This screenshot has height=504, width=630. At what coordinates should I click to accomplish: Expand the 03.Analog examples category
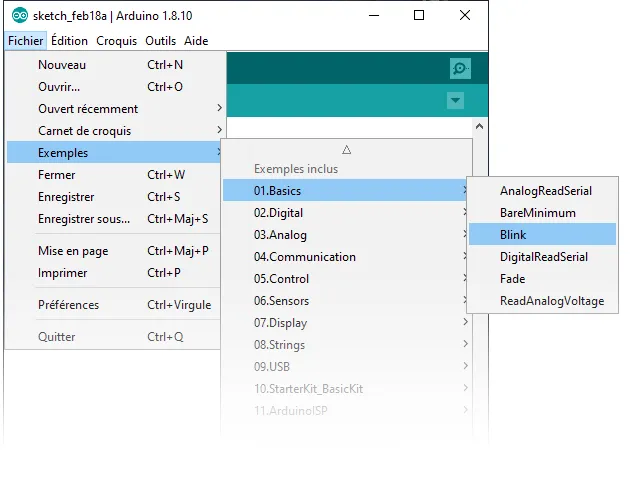click(346, 235)
